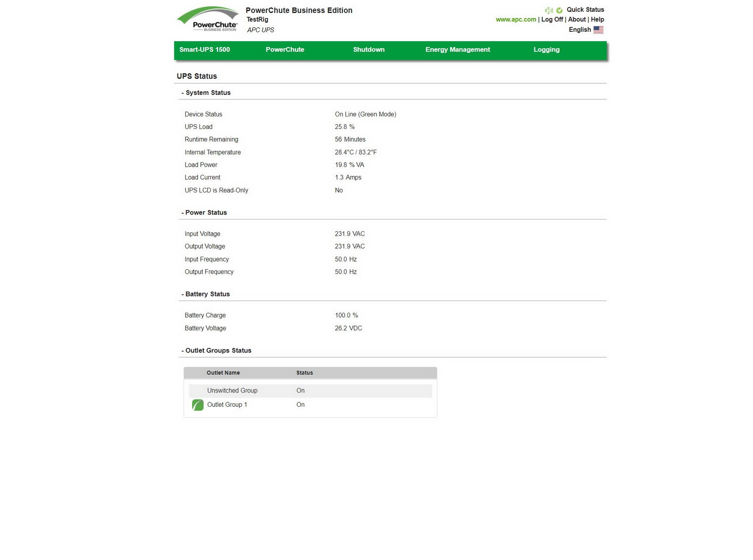Collapse the Outlet Groups Status section
This screenshot has width=753, height=560.
click(216, 351)
